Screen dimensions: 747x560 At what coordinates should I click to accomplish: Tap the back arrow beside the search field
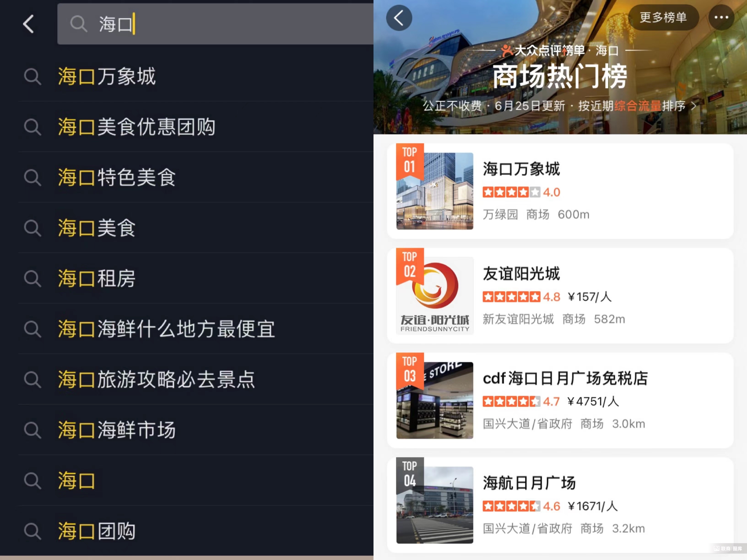tap(28, 24)
